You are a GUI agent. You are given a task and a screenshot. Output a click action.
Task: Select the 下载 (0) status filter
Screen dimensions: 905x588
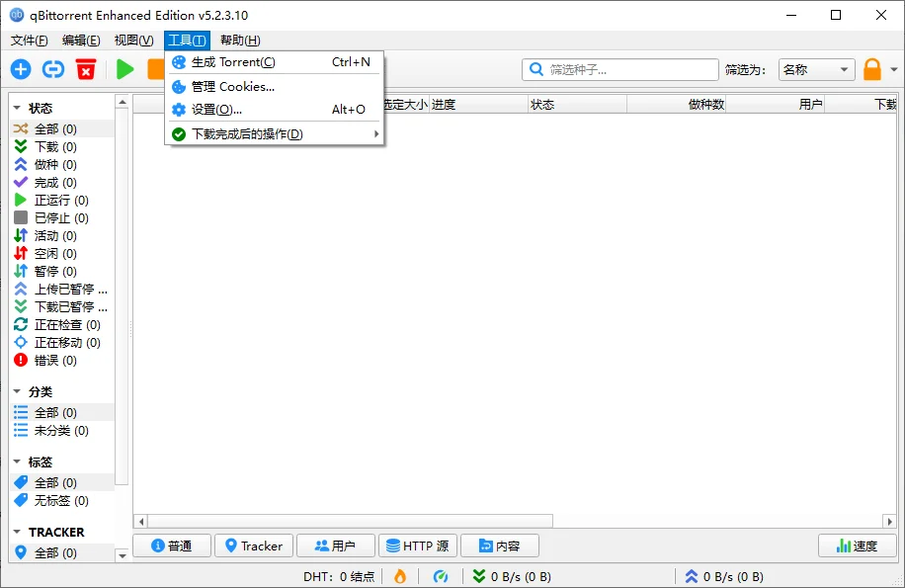point(62,146)
